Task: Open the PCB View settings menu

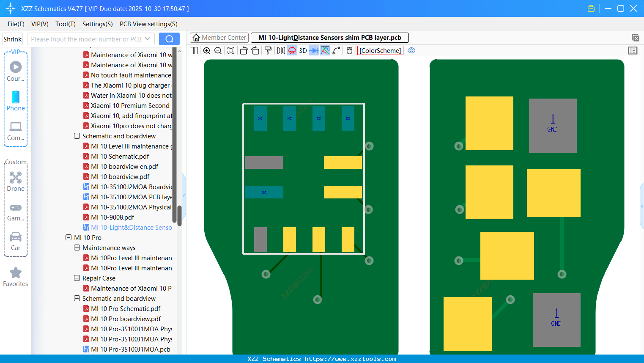Action: (148, 24)
